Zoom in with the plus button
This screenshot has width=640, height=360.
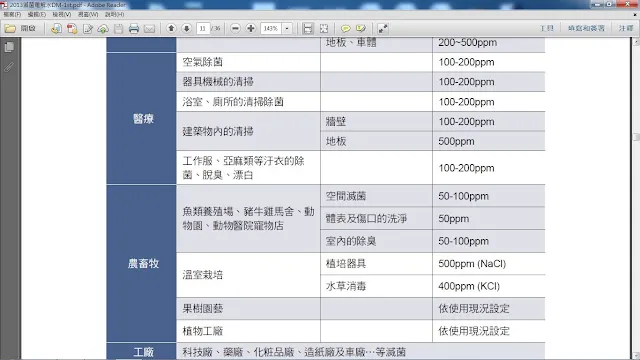pyautogui.click(x=251, y=28)
